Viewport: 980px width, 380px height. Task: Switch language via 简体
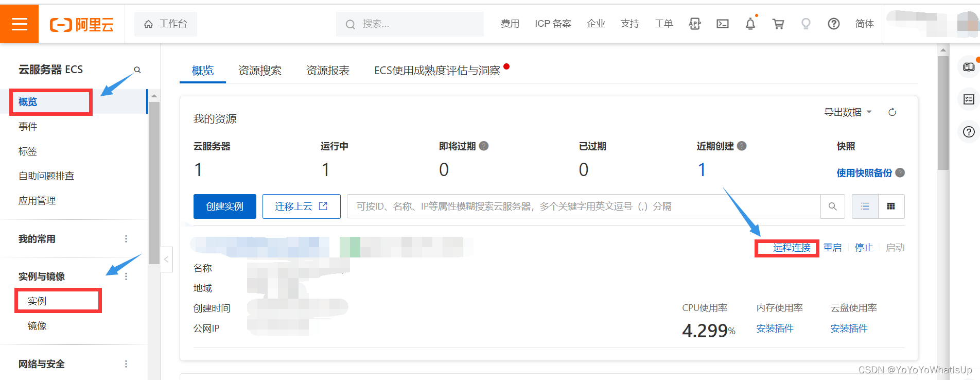point(865,24)
